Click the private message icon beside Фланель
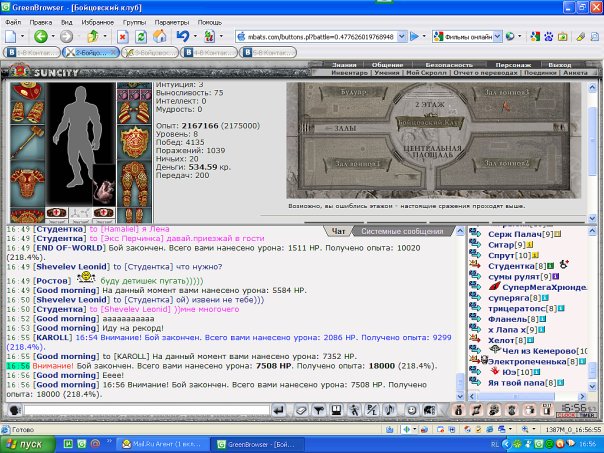 pyautogui.click(x=475, y=319)
